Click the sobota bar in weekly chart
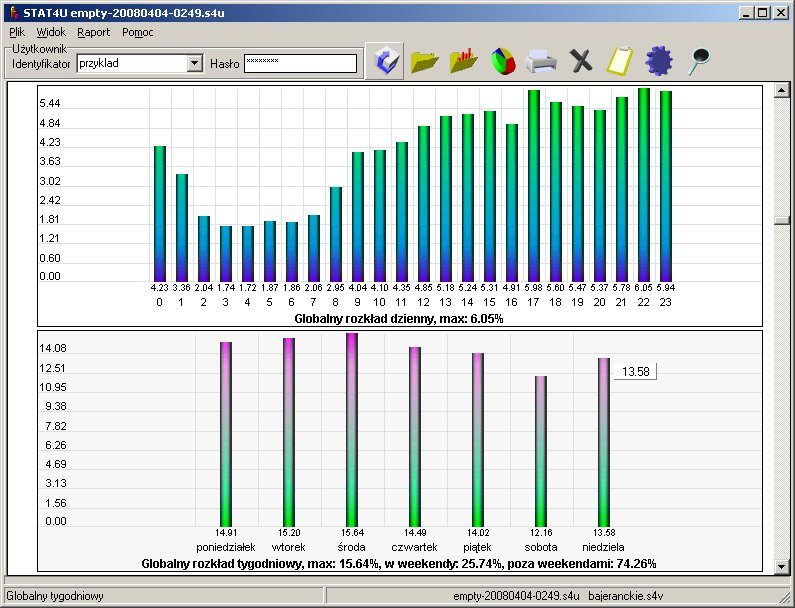The image size is (795, 608). tap(541, 451)
